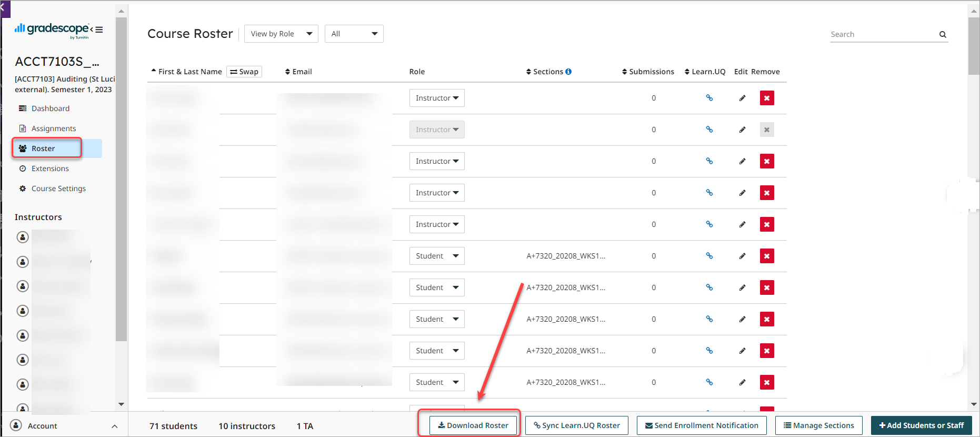Open the View by Role dropdown
This screenshot has height=437, width=980.
point(281,34)
